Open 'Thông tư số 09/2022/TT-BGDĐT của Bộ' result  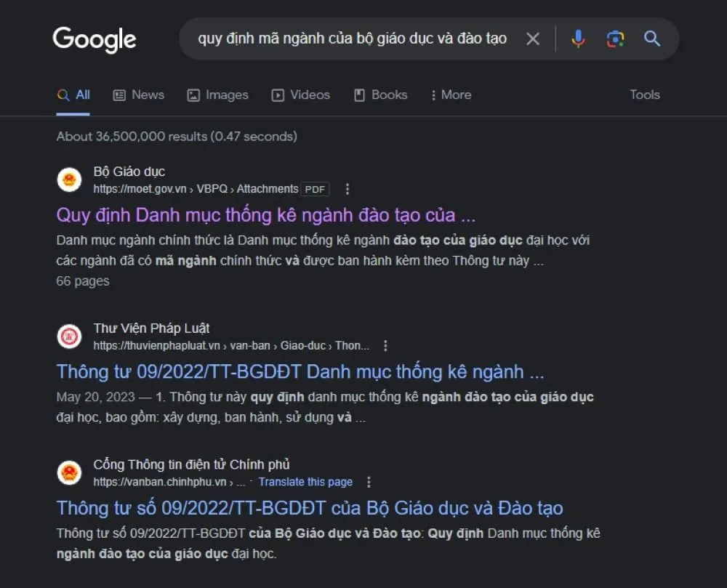click(x=310, y=508)
